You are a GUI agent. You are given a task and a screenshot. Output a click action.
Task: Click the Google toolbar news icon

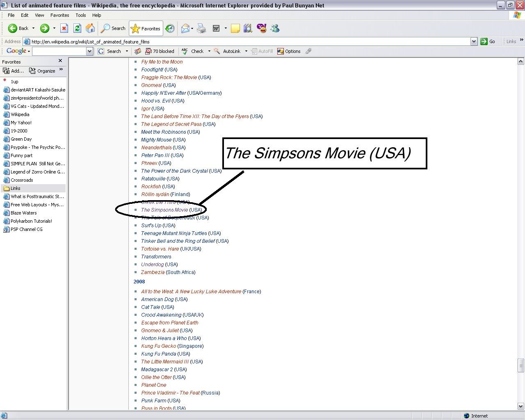[x=138, y=51]
